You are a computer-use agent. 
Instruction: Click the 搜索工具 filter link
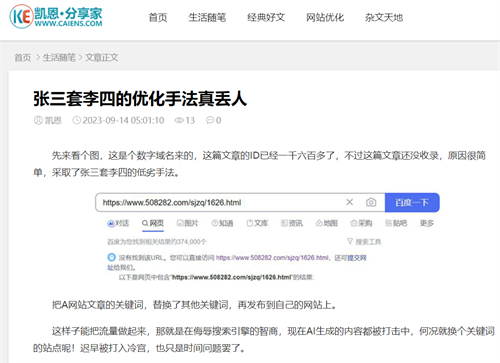(x=364, y=242)
